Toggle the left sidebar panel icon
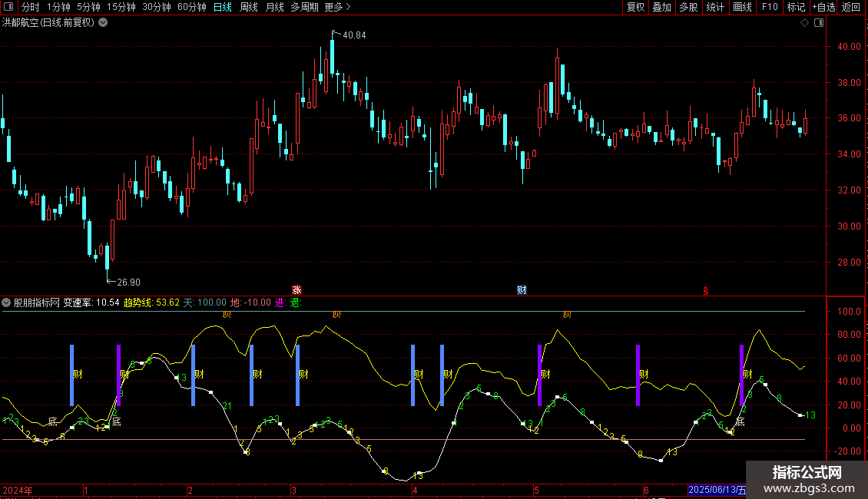868x499 pixels. (x=8, y=8)
